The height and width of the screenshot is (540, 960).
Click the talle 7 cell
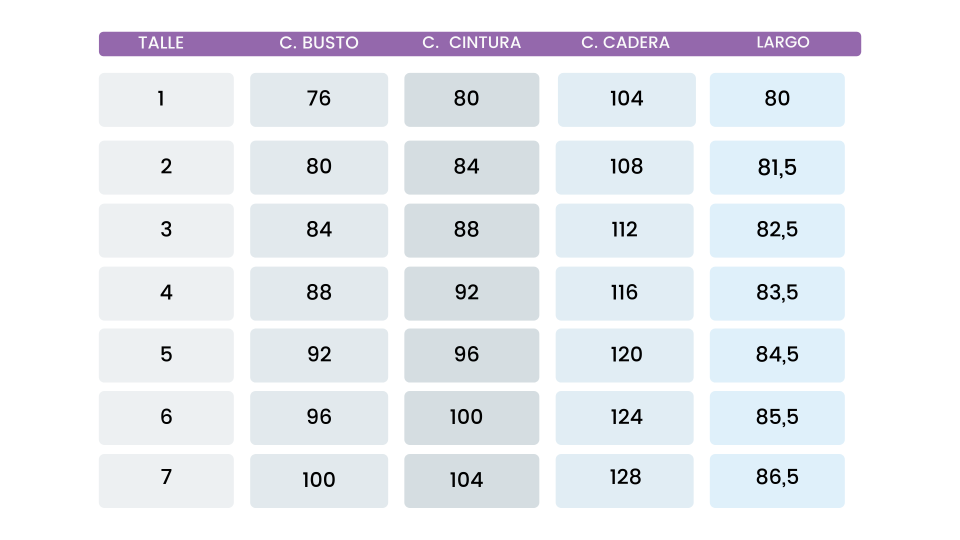coord(166,480)
